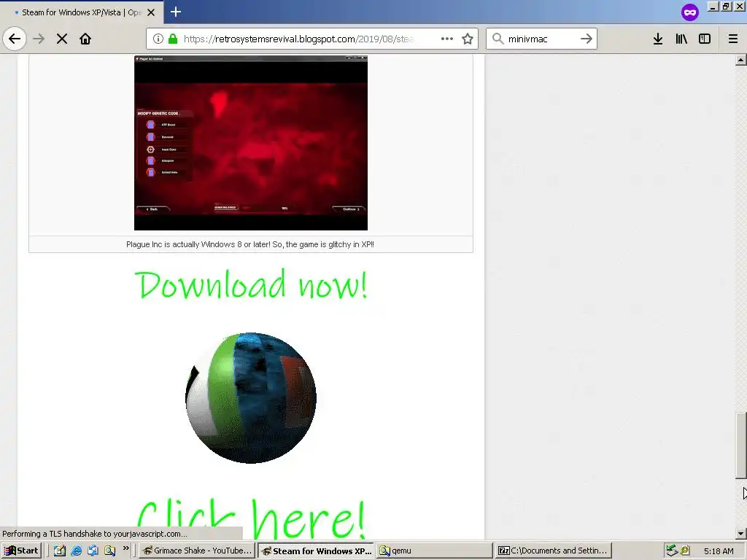Open the Downloads panel
This screenshot has width=747, height=560.
[658, 39]
